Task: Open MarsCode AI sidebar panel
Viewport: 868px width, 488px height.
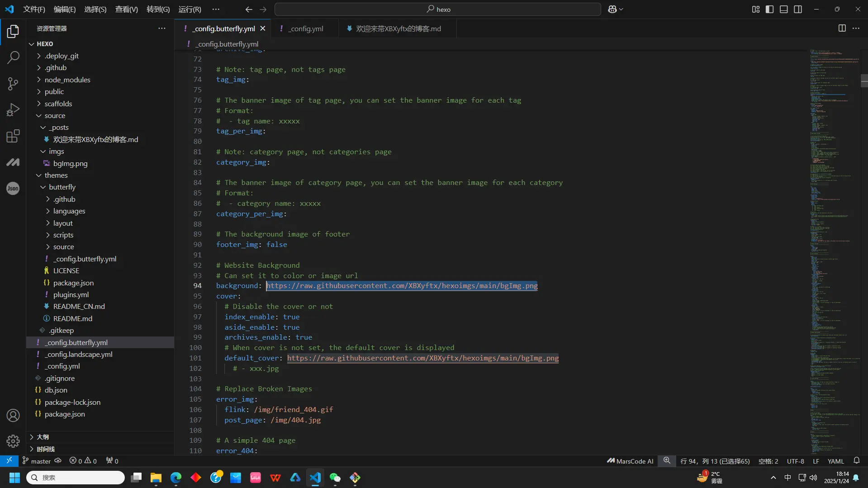Action: point(13,162)
